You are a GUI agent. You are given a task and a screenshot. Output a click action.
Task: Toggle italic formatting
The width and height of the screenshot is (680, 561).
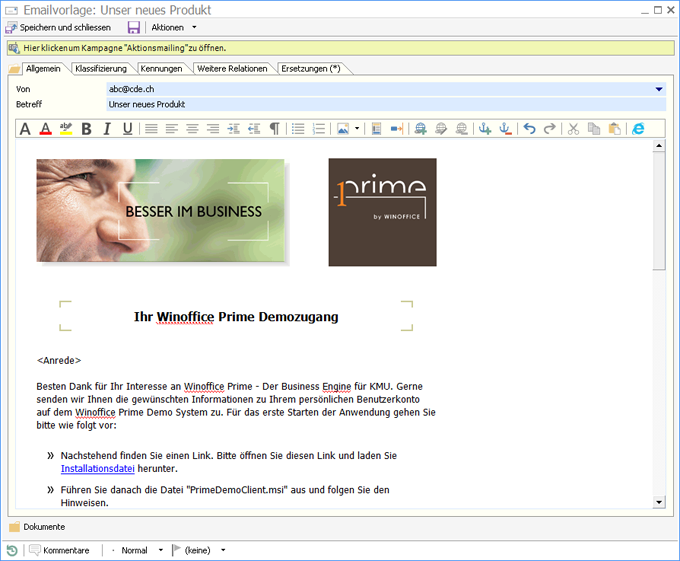pos(107,129)
